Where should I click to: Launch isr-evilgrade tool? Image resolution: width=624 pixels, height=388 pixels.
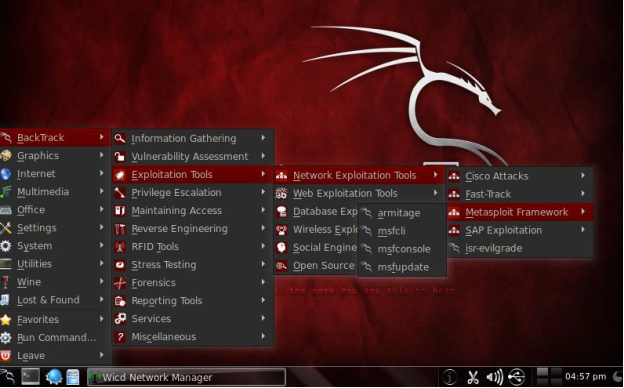pyautogui.click(x=519, y=248)
